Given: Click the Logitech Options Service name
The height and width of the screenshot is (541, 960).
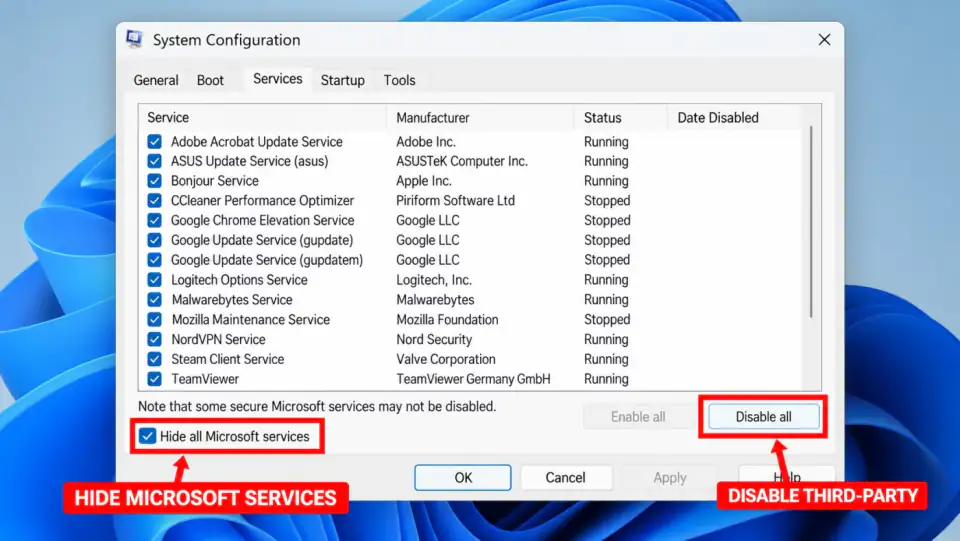Looking at the screenshot, I should click(239, 280).
